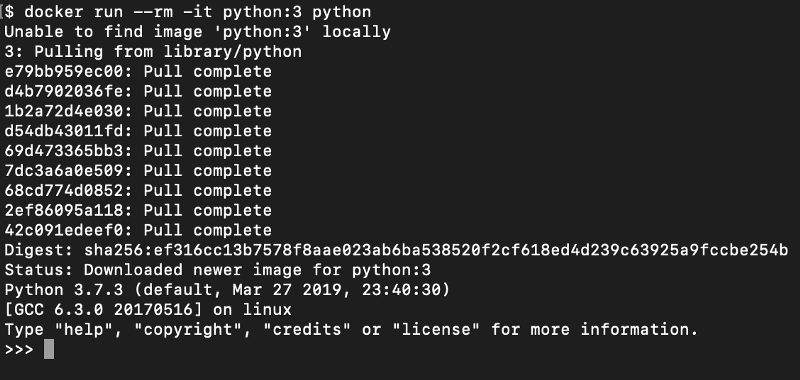Click the layer ID 7dc3a6a0e509
This screenshot has height=380, width=800.
[x=64, y=171]
